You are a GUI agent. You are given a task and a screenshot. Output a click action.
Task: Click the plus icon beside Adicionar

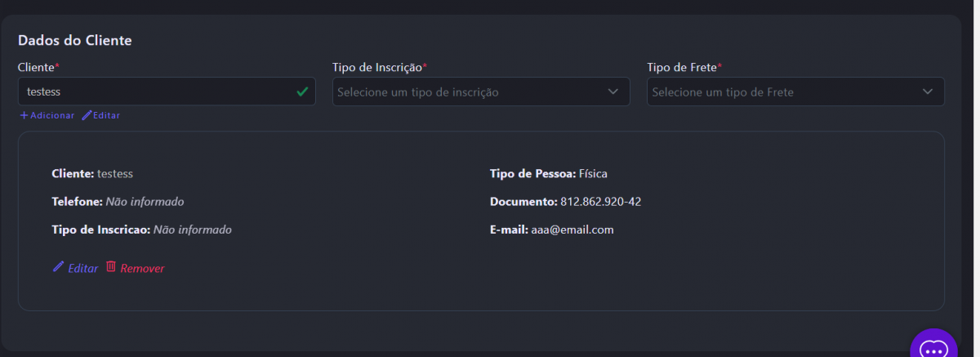tap(24, 115)
